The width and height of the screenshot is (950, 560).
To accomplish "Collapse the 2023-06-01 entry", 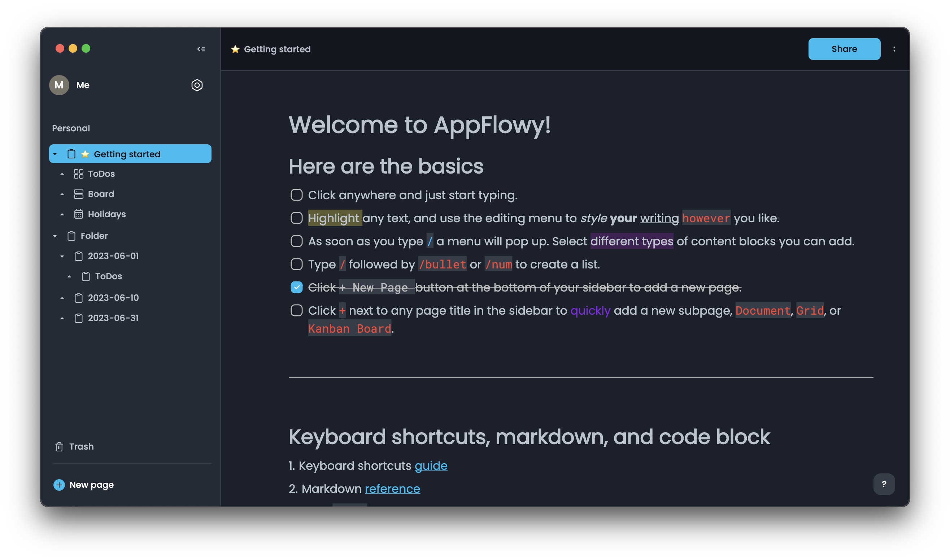I will [x=62, y=256].
